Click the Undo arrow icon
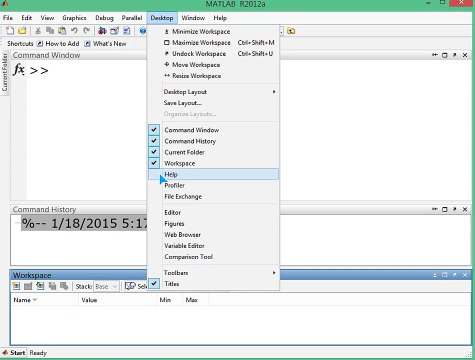The image size is (475, 360). coord(74,31)
